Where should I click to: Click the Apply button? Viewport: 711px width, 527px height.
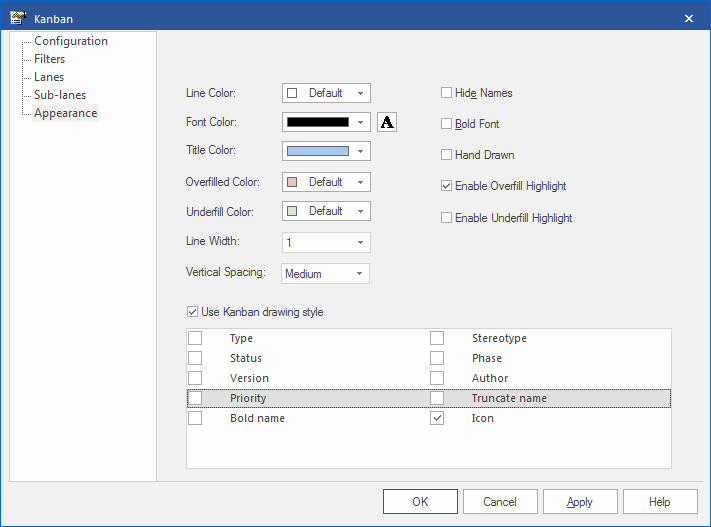[x=579, y=502]
